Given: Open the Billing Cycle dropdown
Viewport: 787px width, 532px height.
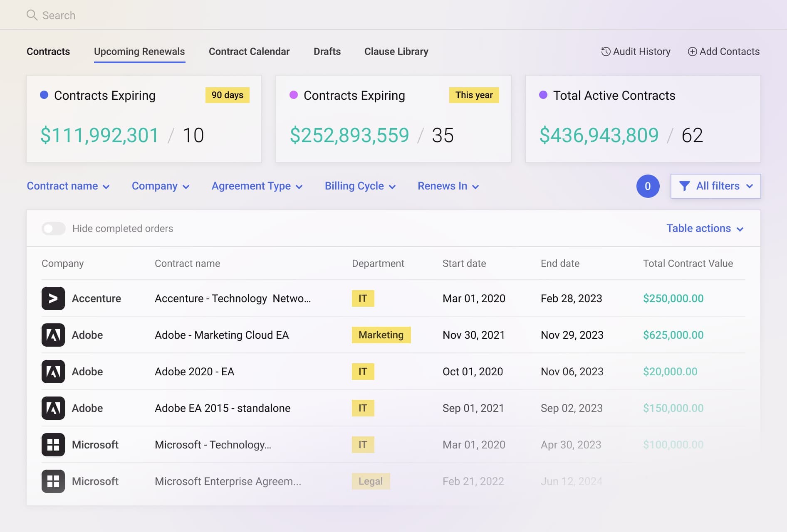Looking at the screenshot, I should coord(360,186).
